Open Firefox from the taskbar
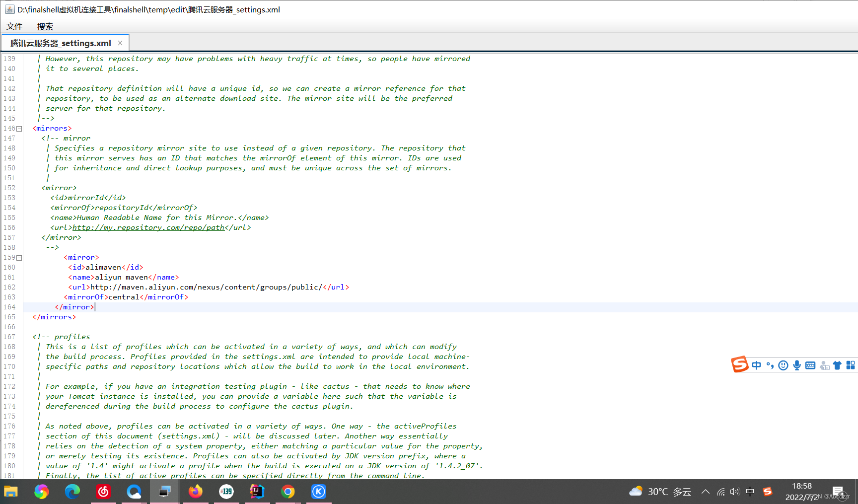858x504 pixels. point(196,492)
